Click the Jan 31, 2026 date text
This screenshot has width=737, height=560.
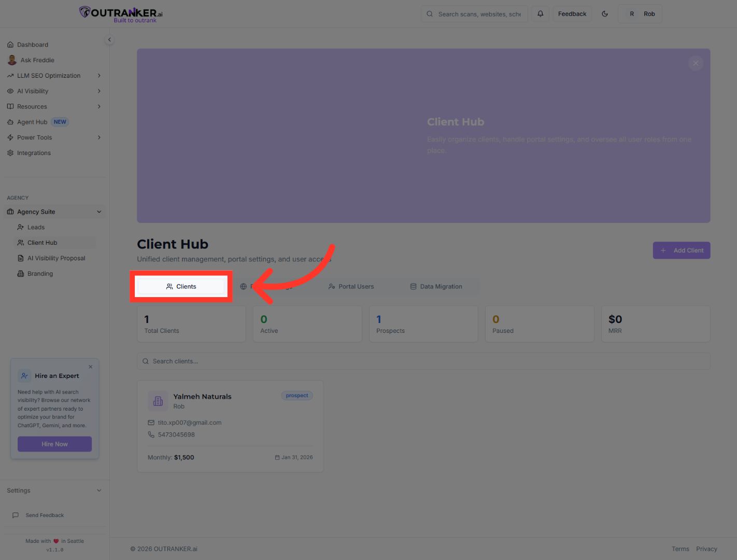point(297,457)
